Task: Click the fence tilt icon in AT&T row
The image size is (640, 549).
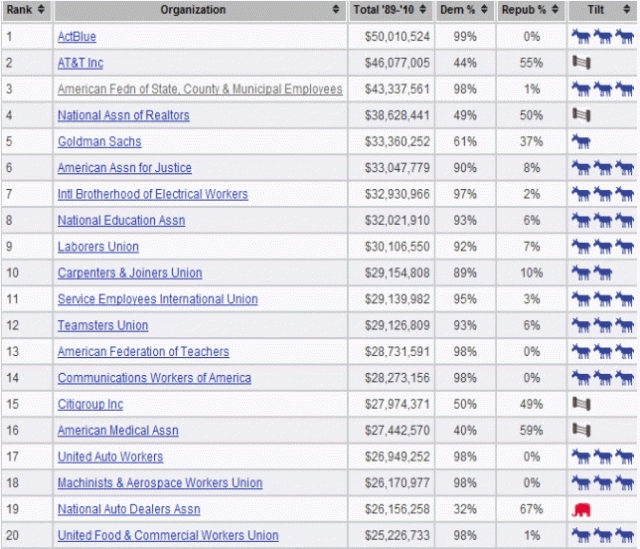Action: pyautogui.click(x=580, y=63)
